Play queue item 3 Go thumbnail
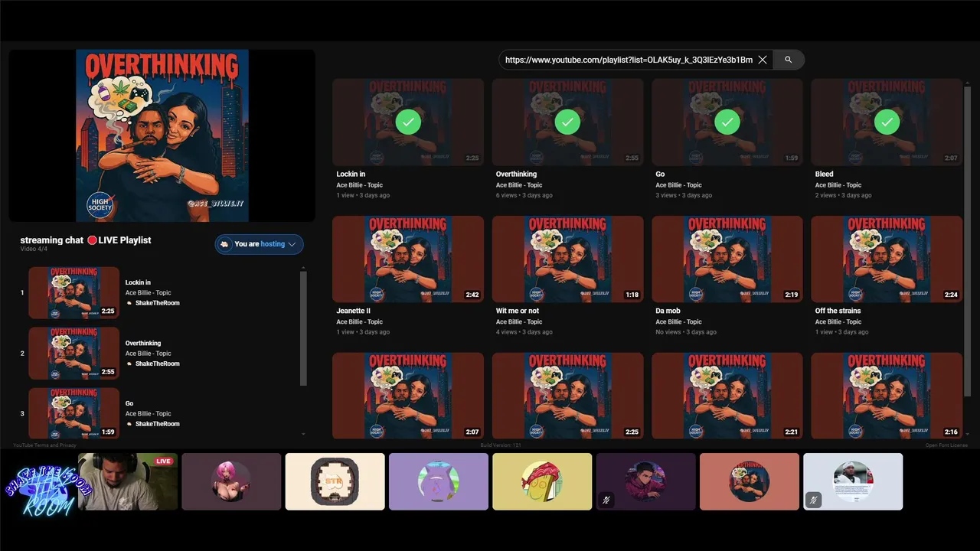The height and width of the screenshot is (551, 980). 74,413
